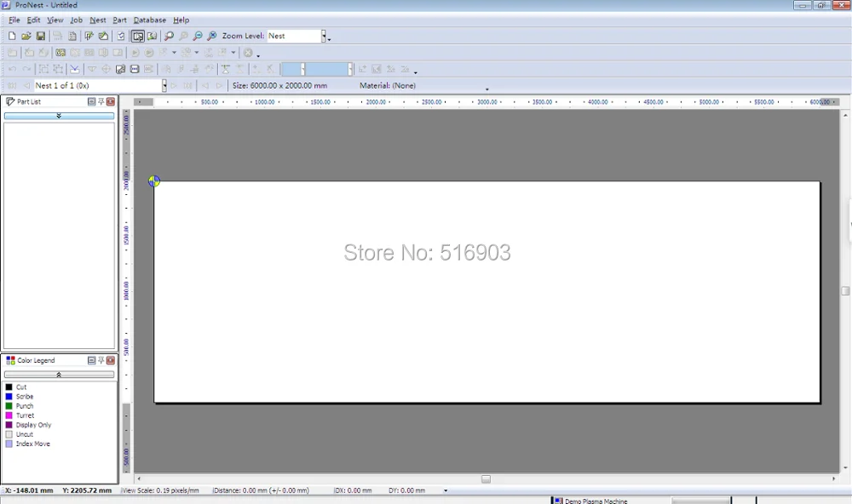852x504 pixels.
Task: Click the edit part list icon with green pencil
Action: click(89, 36)
